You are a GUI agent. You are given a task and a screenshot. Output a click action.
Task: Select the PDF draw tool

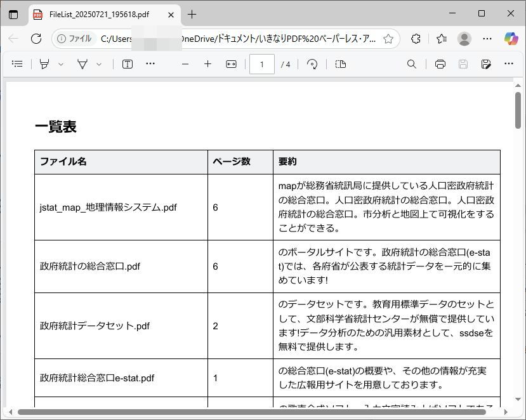(82, 63)
